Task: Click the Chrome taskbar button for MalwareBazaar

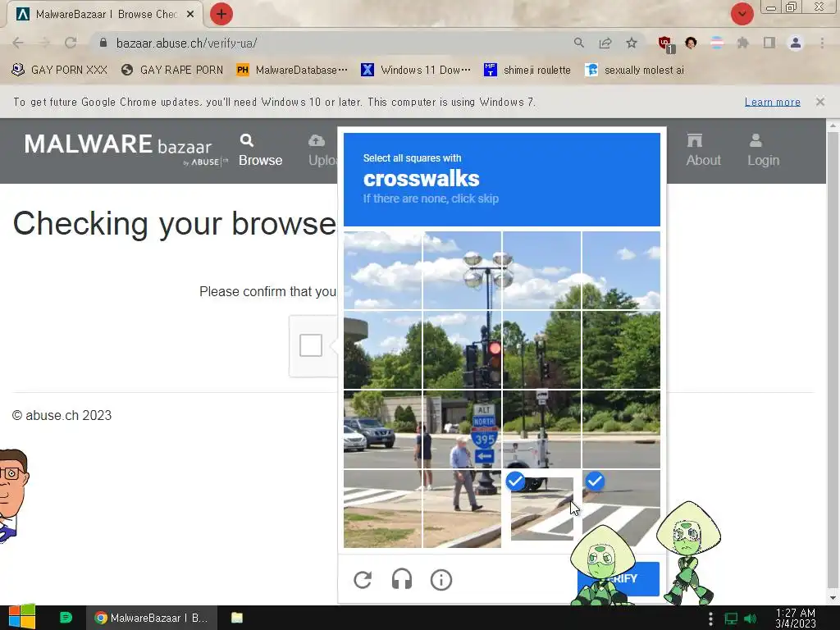Action: pos(152,618)
